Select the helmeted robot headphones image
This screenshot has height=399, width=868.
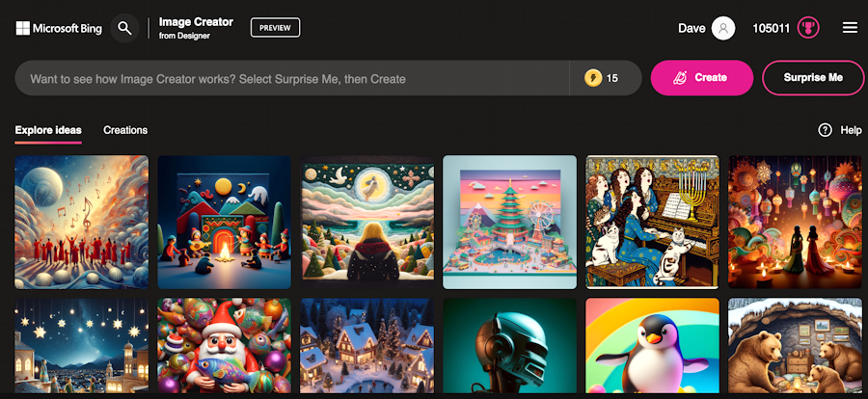(x=510, y=346)
